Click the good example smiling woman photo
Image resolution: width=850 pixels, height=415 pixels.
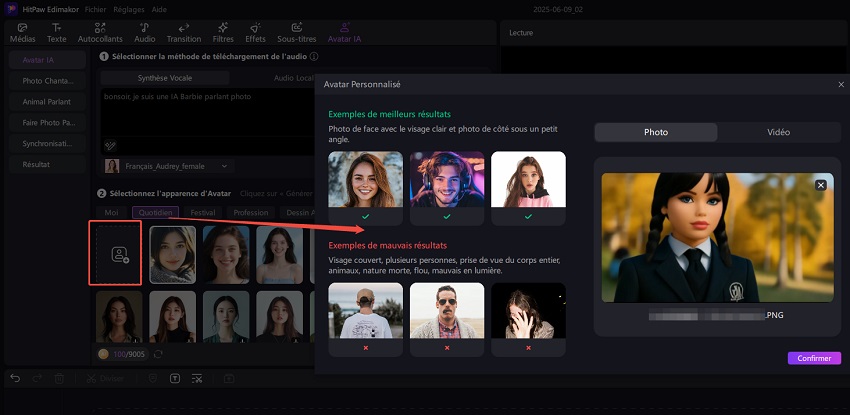tap(365, 179)
